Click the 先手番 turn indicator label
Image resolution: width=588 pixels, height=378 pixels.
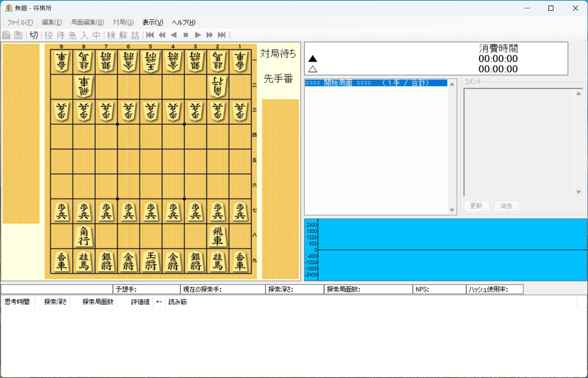point(278,79)
